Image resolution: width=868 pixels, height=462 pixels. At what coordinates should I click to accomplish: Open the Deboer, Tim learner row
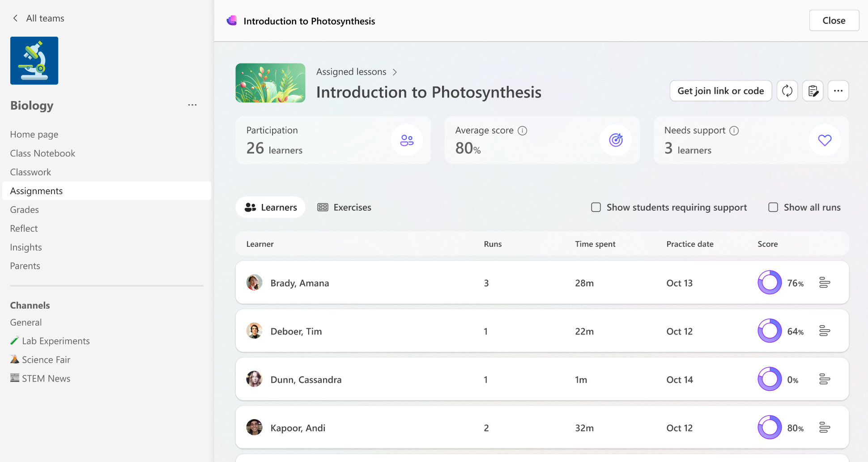point(542,331)
